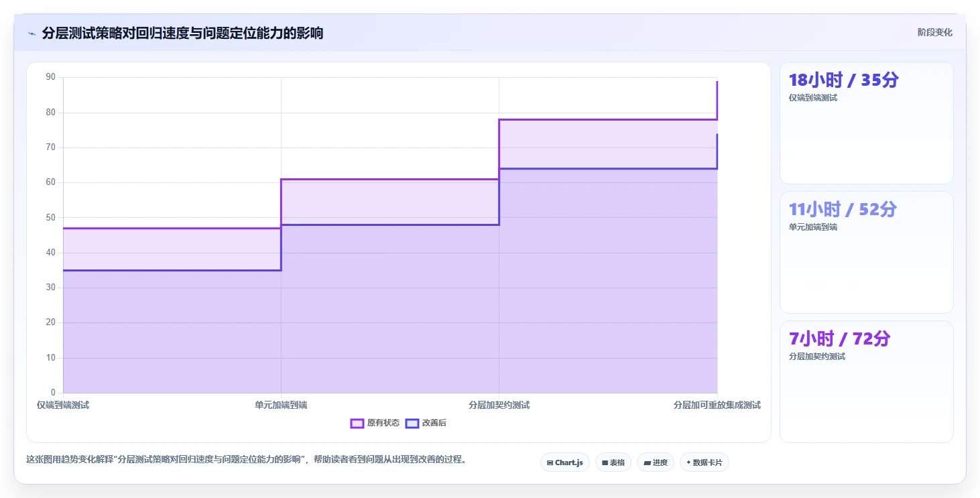Screen dimensions: 980x498
Task: Click the 单元加端到端 x-axis label
Action: pos(281,405)
